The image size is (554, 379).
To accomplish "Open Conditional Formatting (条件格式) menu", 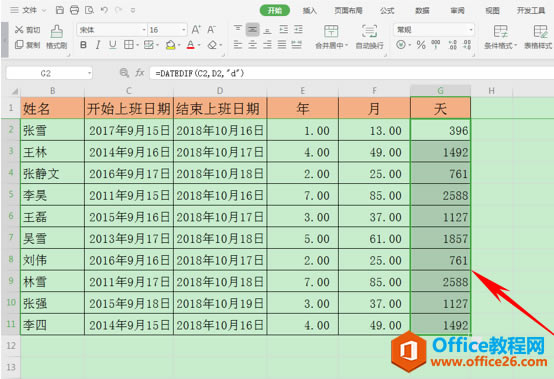I will click(500, 37).
